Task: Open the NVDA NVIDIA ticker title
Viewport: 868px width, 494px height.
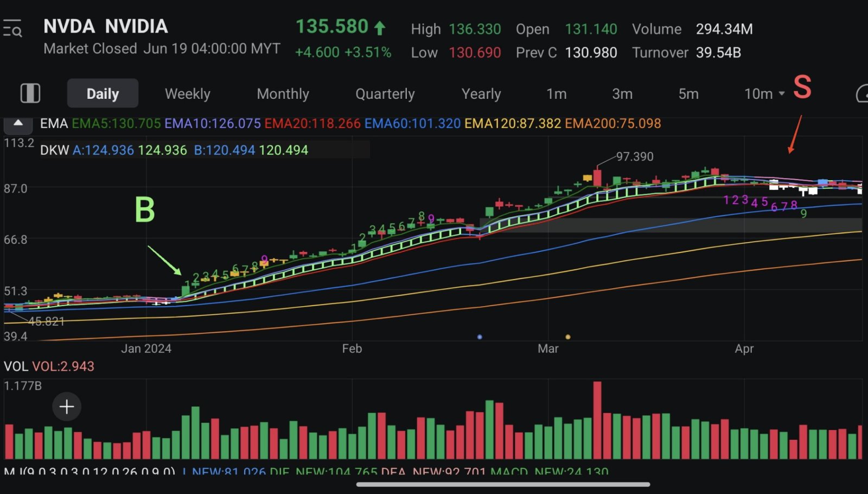Action: pos(106,26)
